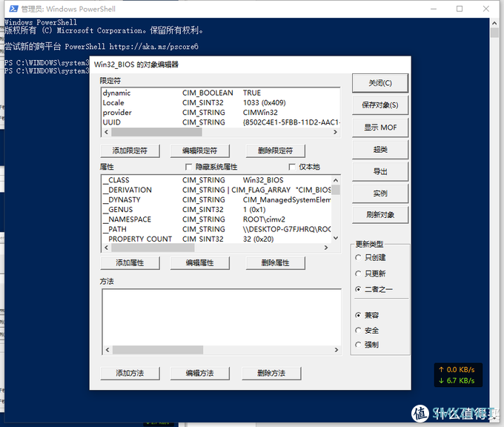This screenshot has height=427, width=504.
Task: Click the Win32_BIOS value in __CLASS row
Action: [263, 180]
